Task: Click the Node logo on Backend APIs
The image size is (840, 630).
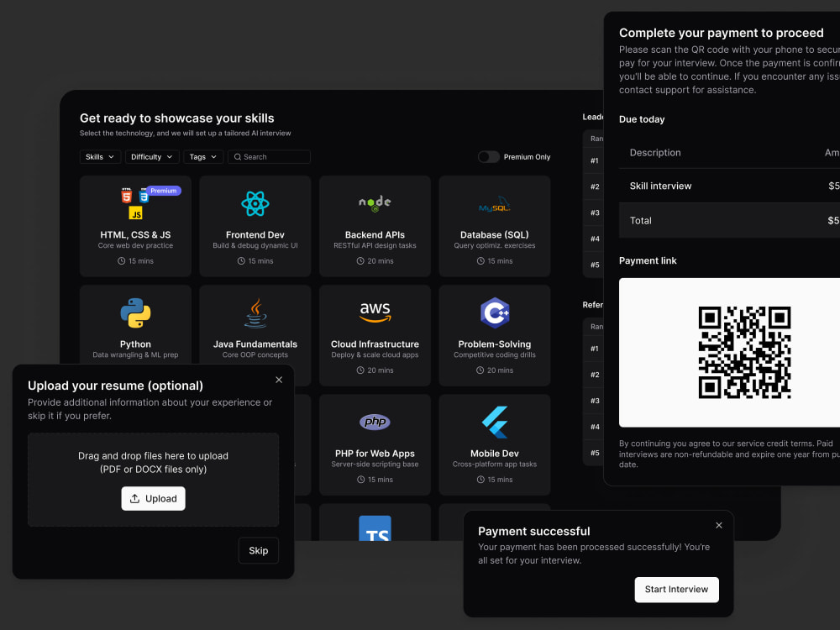Action: 375,203
